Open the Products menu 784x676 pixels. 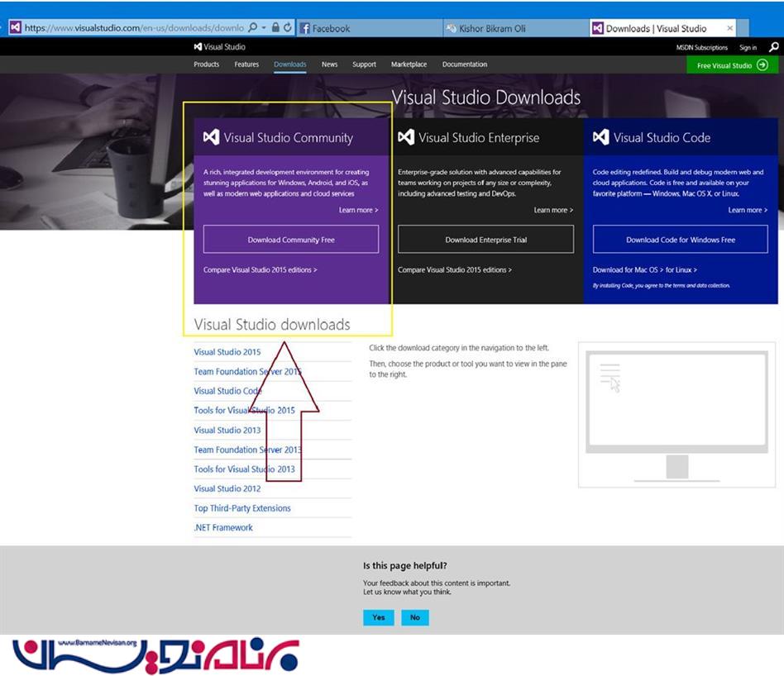coord(207,64)
